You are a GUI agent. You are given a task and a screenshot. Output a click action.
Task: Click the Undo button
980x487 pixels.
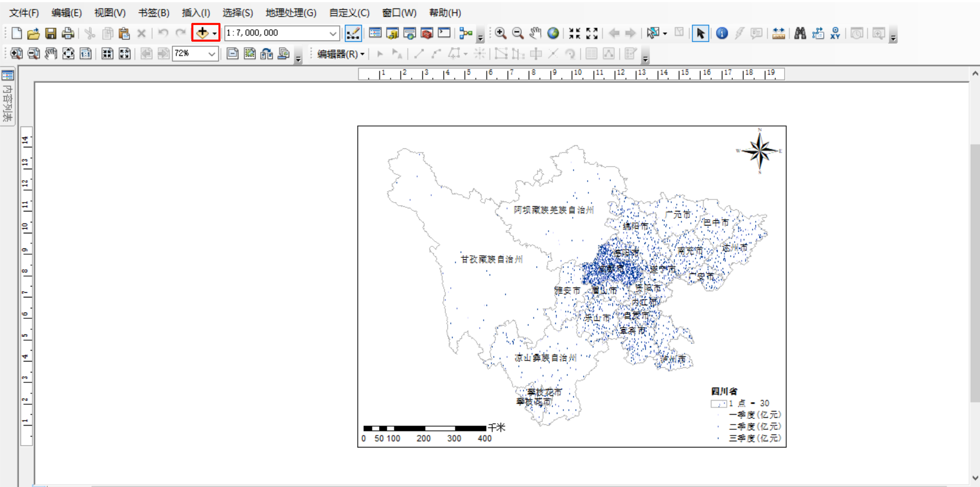[163, 33]
